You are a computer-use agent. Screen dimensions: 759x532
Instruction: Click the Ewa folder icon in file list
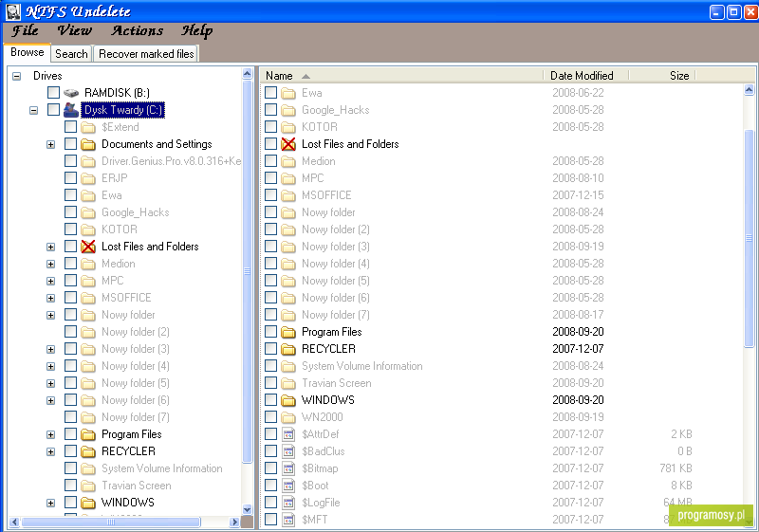[x=288, y=93]
